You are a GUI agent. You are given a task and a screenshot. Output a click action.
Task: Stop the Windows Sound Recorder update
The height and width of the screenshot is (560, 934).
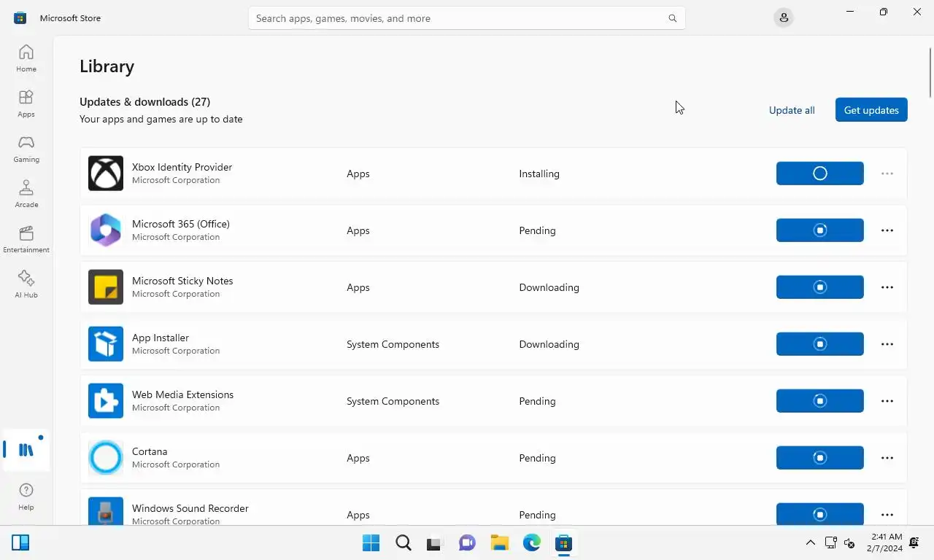click(x=820, y=513)
